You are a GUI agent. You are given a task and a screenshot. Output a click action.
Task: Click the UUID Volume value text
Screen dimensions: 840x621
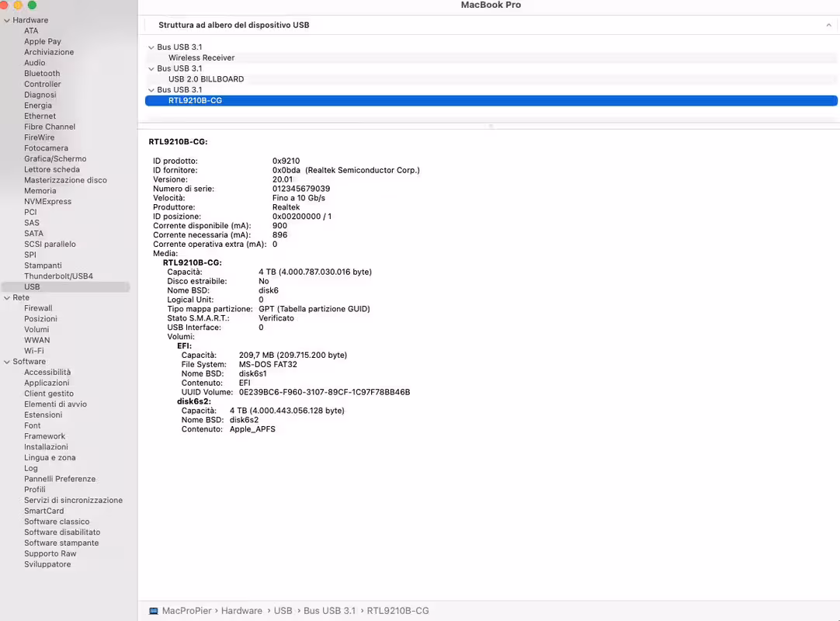[x=324, y=392]
